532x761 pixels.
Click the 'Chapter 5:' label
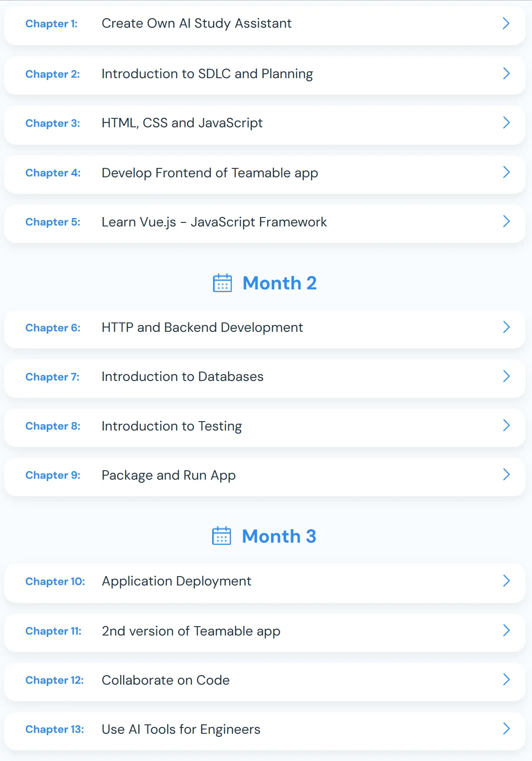pyautogui.click(x=53, y=222)
